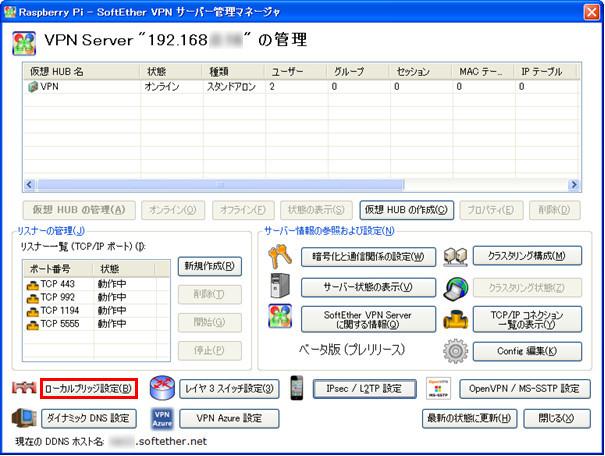
Task: Click the dynamic DNS monitor icon
Action: coord(24,418)
